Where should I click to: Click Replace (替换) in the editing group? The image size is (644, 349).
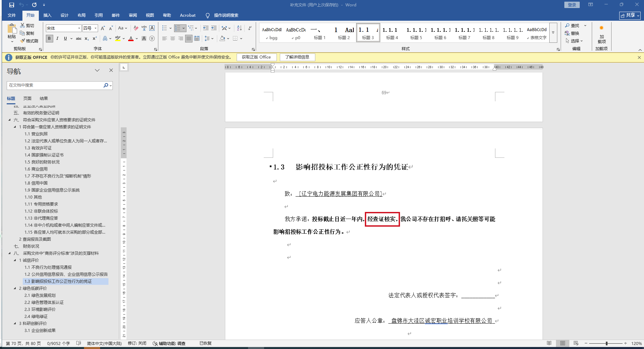point(572,33)
